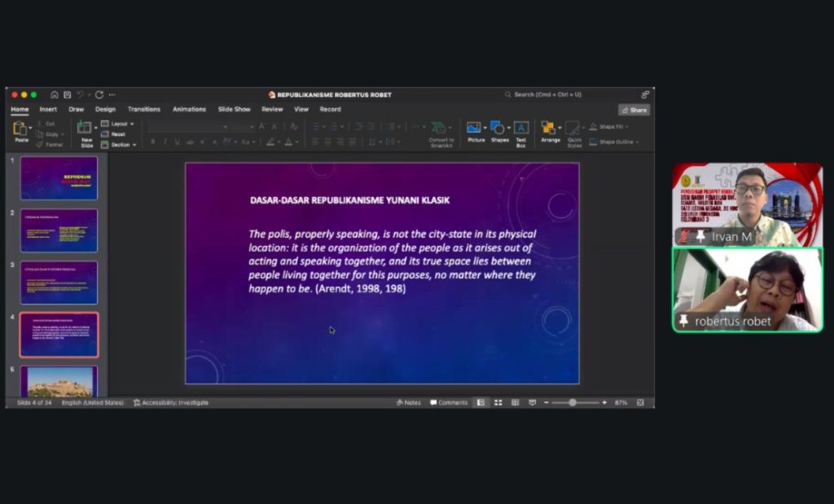This screenshot has width=834, height=504.
Task: Open the Draw tab
Action: point(76,109)
